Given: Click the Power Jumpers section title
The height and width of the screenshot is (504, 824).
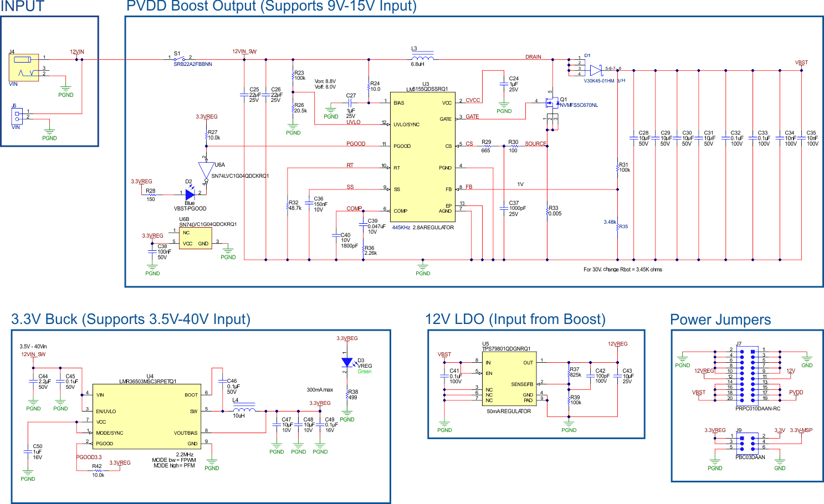Looking at the screenshot, I should tap(720, 320).
